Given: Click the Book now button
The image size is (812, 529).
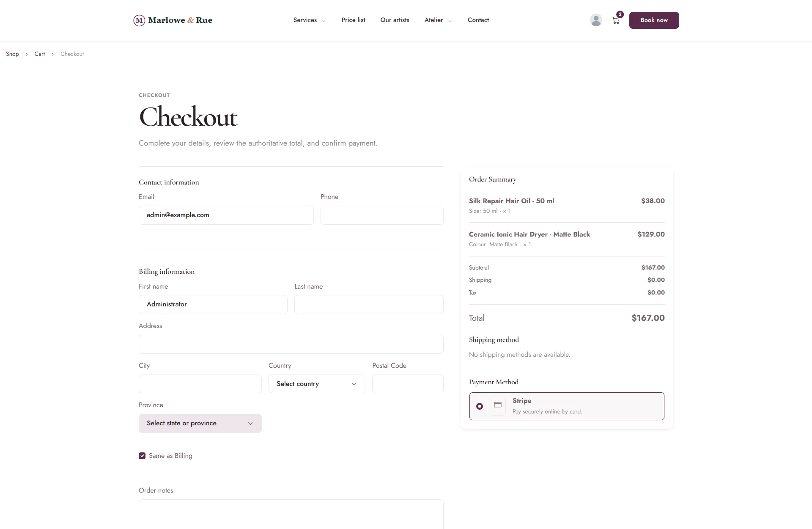Looking at the screenshot, I should pos(654,20).
